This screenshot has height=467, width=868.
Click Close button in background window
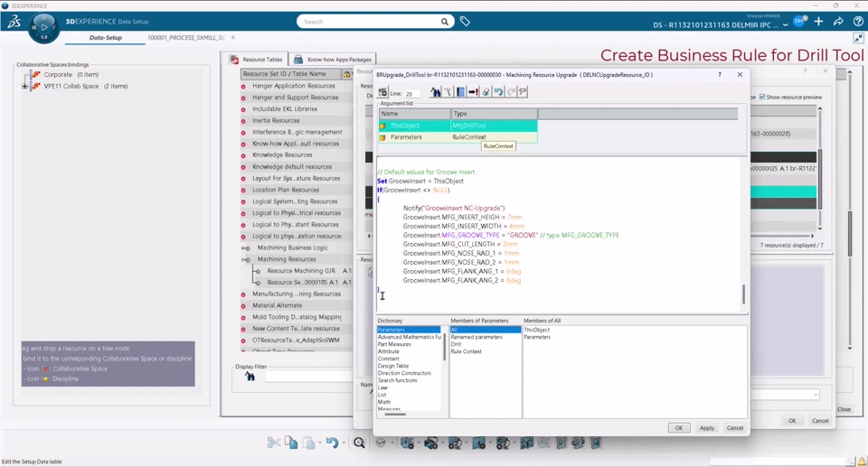(x=844, y=409)
